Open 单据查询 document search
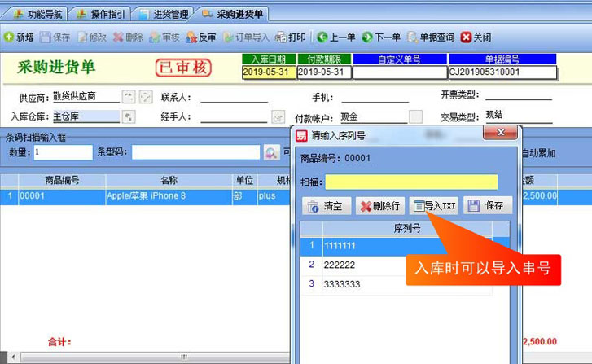Viewport: 592px width, 364px height. (x=431, y=37)
